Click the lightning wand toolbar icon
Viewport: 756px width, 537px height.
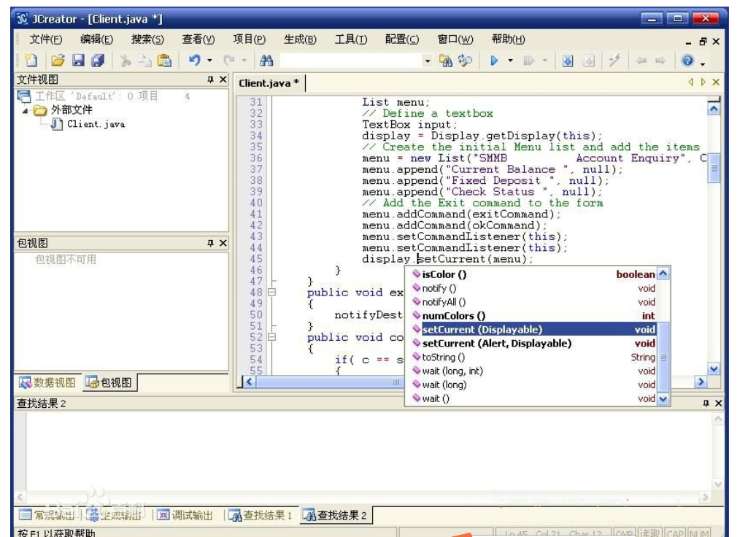pos(614,61)
